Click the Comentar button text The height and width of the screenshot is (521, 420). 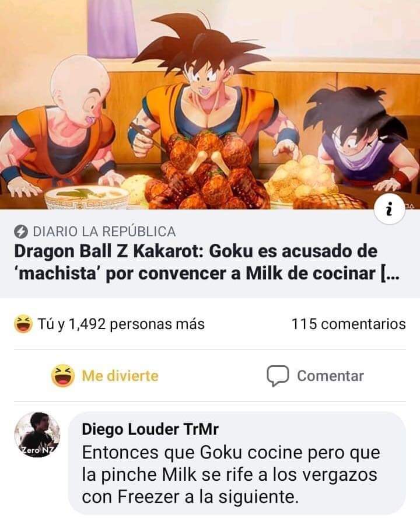point(330,376)
